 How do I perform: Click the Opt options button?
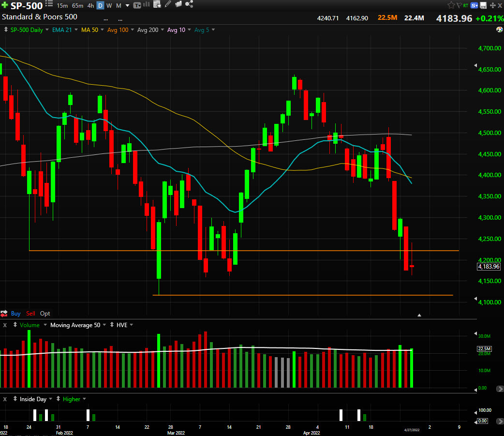click(x=45, y=314)
